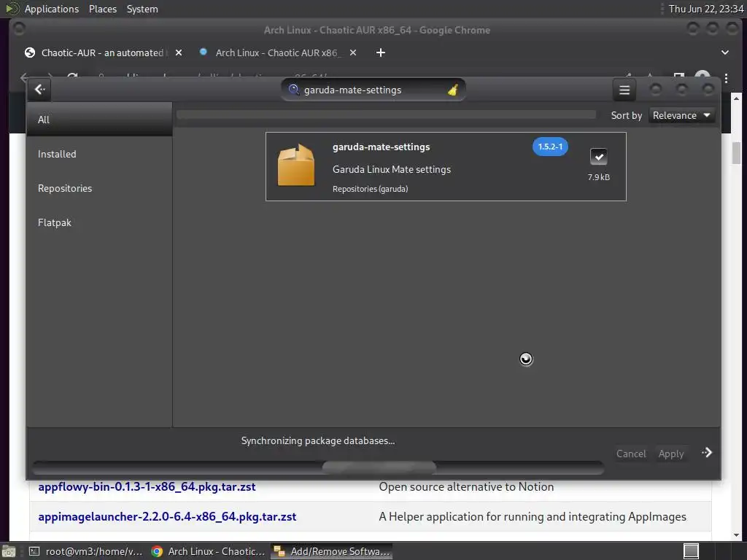
Task: Switch to Add/Remove Software taskbar entry
Action: 332,551
